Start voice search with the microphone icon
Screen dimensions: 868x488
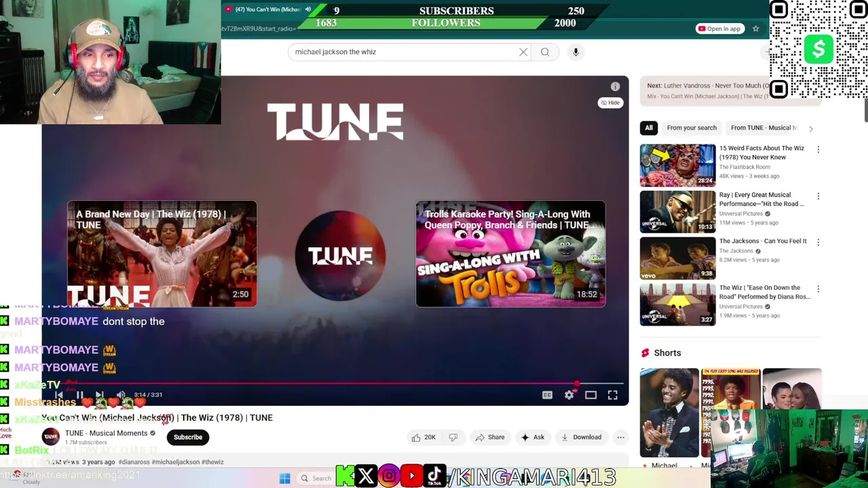[x=576, y=52]
